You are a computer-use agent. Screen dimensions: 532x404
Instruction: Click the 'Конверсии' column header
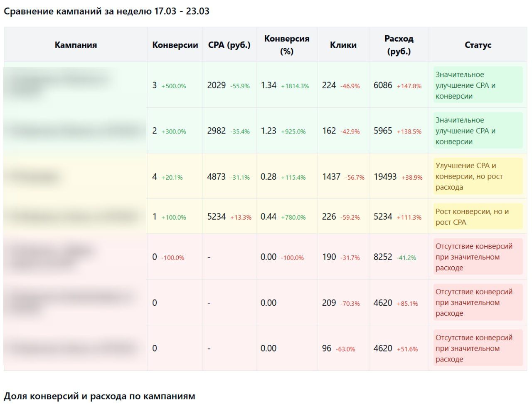pos(175,45)
